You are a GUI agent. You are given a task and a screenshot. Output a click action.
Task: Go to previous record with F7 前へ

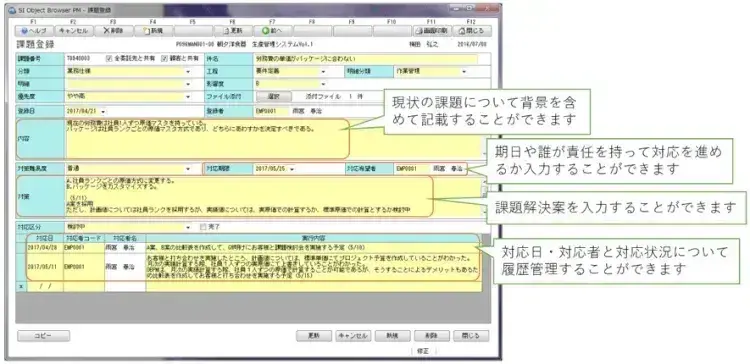point(272,31)
